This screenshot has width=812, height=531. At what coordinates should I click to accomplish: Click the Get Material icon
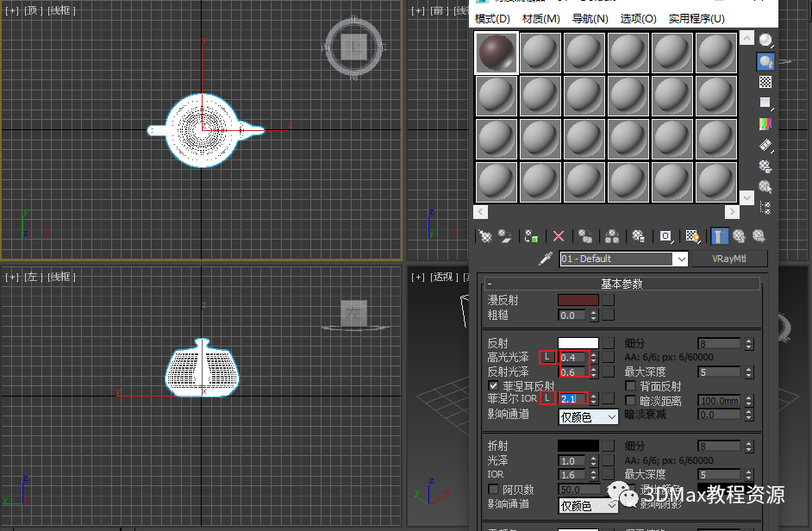tap(486, 235)
